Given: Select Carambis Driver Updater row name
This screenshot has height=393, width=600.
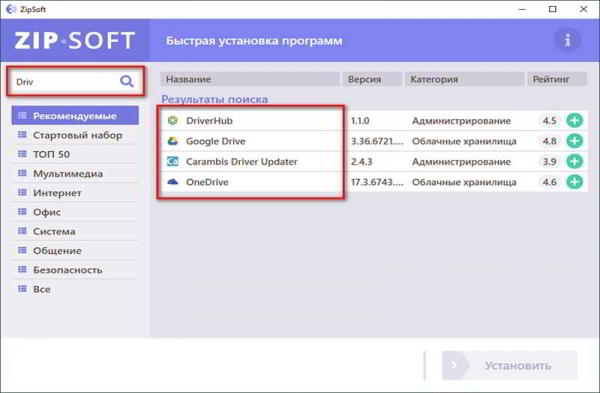Looking at the screenshot, I should click(241, 161).
